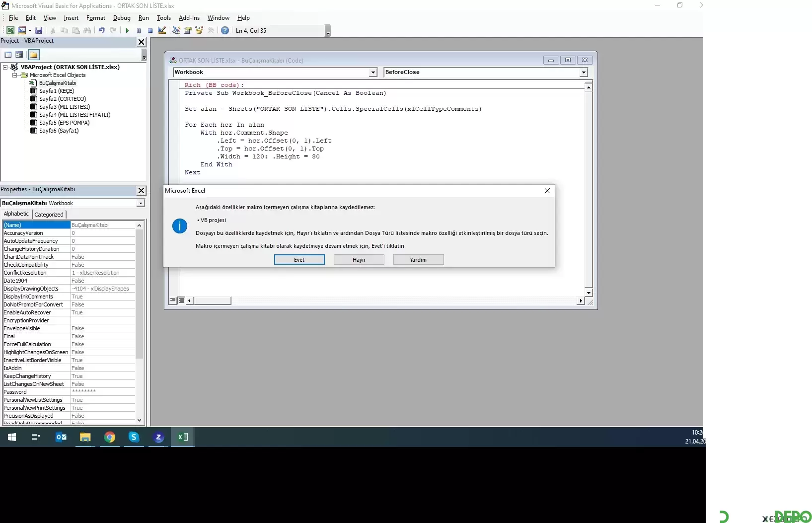Open Properties Window toolbar icon

[187, 30]
